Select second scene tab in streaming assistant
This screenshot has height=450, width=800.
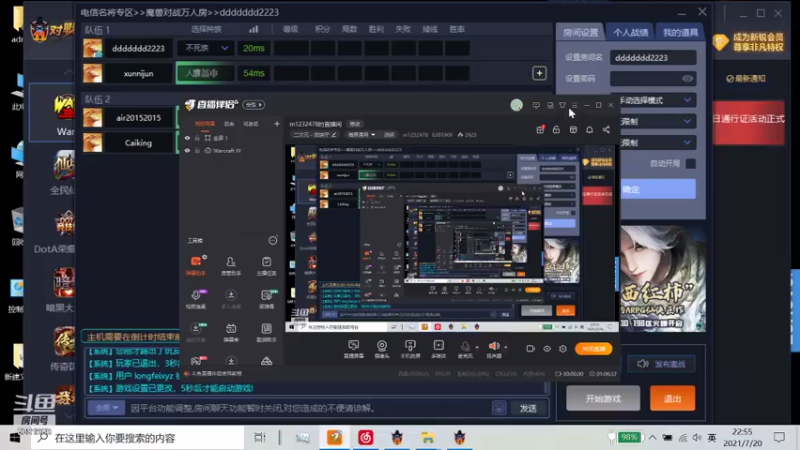(229, 124)
